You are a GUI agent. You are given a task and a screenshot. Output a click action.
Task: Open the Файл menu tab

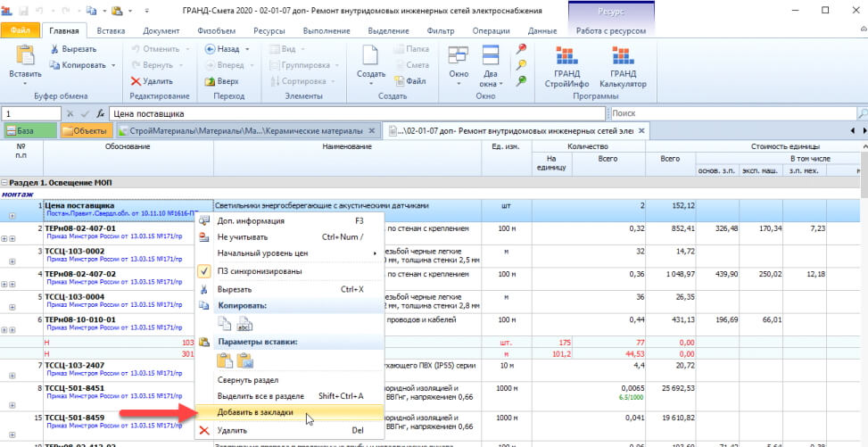coord(20,31)
